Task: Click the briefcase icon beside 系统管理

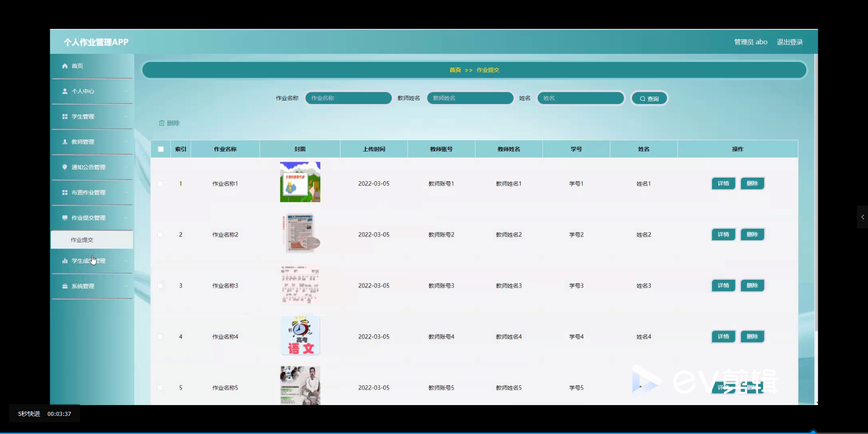Action: [65, 286]
